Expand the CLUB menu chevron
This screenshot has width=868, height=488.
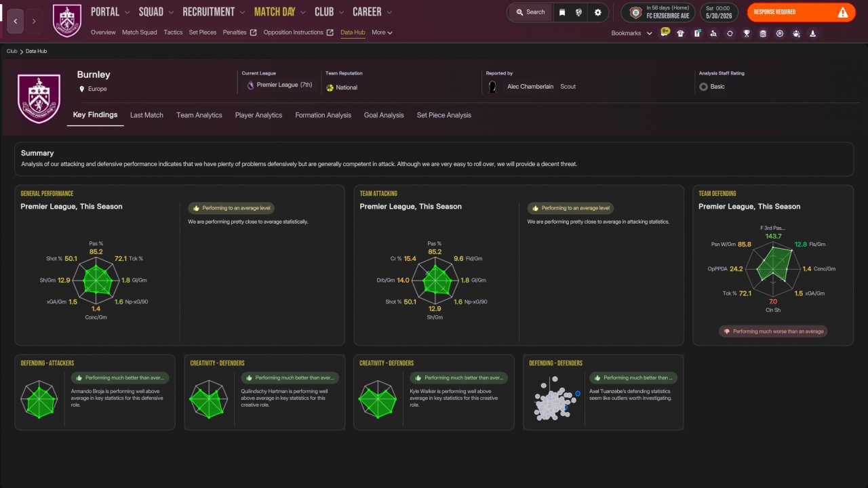pyautogui.click(x=341, y=12)
